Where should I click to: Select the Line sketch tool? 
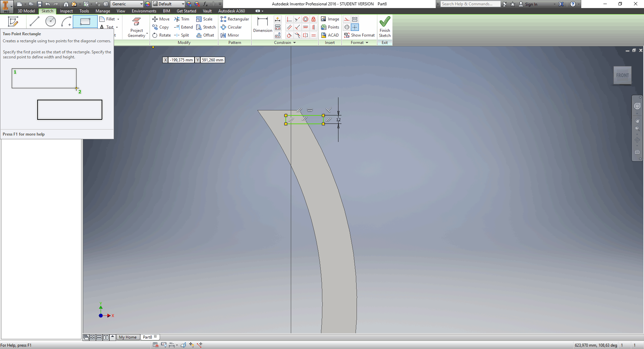tap(35, 21)
